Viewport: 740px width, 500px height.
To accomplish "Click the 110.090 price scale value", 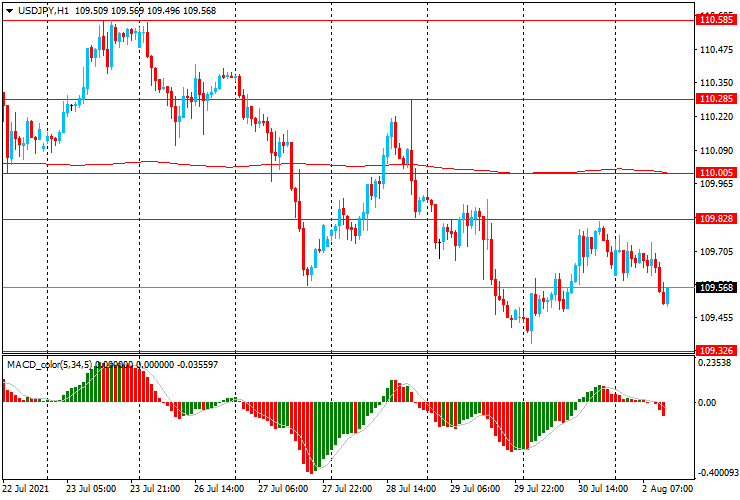I will point(717,151).
